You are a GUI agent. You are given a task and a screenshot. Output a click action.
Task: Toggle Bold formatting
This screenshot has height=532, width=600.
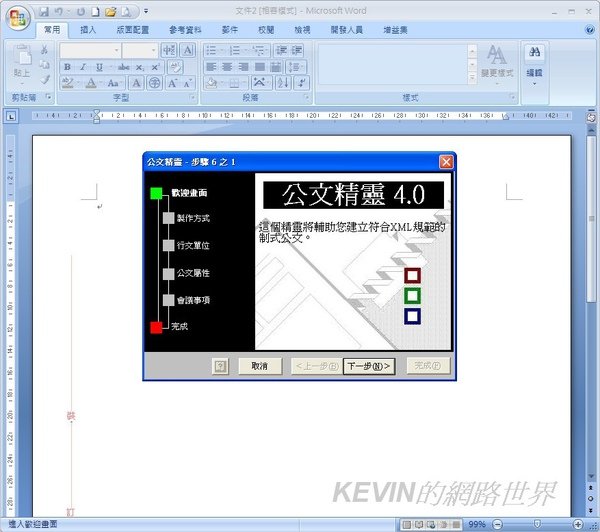click(67, 67)
